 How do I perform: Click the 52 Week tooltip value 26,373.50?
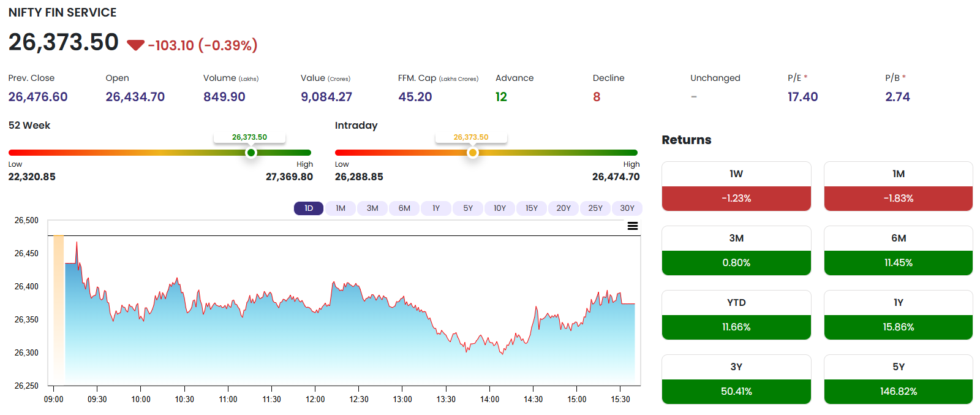point(249,137)
